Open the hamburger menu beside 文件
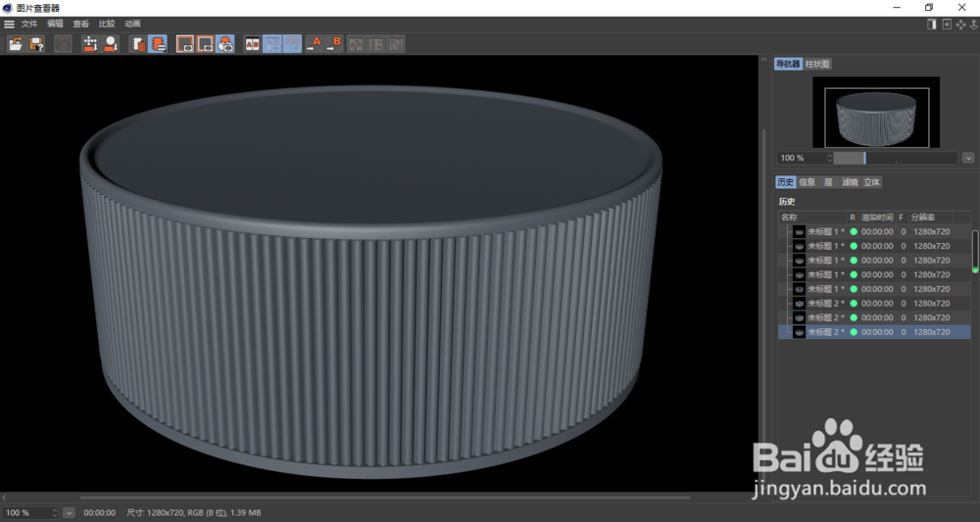The width and height of the screenshot is (980, 522). 10,24
